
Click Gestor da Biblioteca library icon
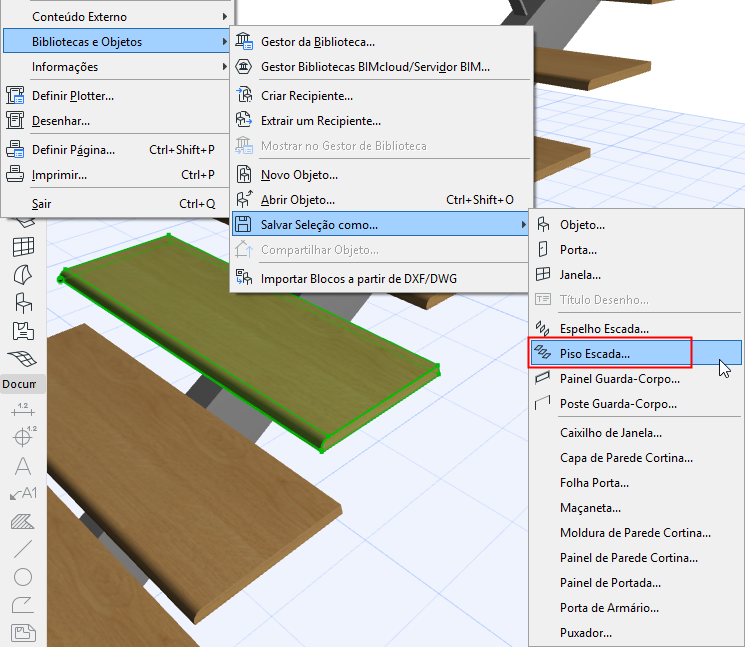244,41
